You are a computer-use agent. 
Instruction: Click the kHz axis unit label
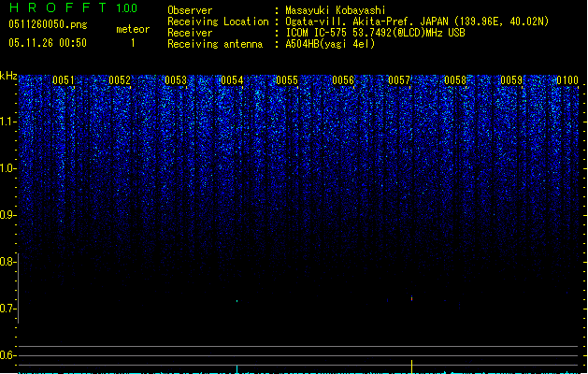[x=8, y=76]
